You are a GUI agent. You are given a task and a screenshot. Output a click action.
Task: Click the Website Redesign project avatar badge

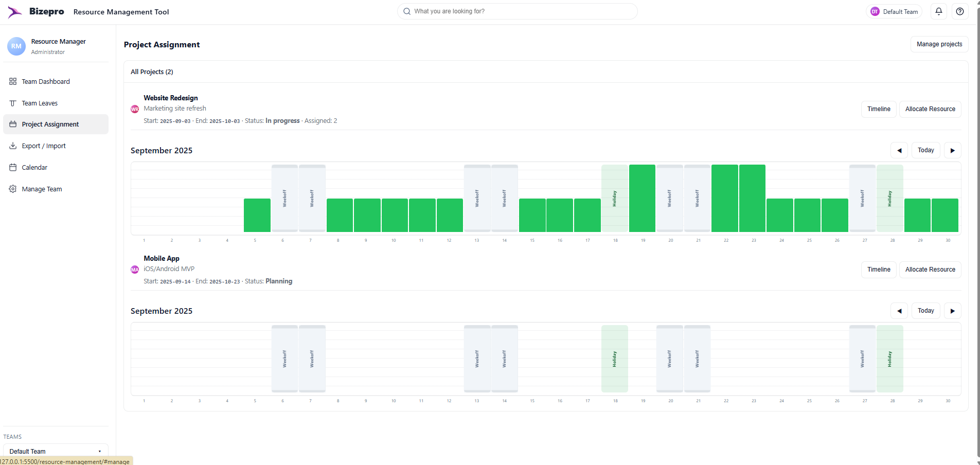tap(134, 109)
